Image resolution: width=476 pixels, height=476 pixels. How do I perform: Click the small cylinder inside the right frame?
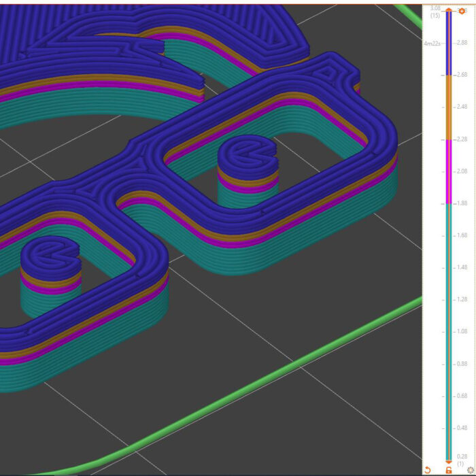pos(248,170)
